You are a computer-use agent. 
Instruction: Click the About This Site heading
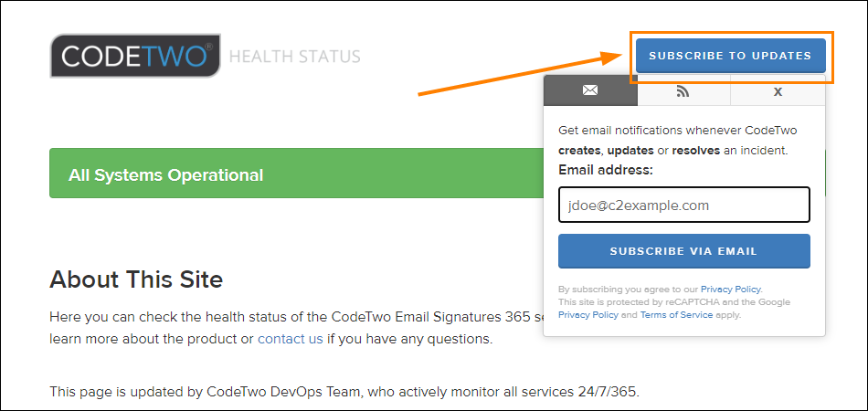point(136,279)
